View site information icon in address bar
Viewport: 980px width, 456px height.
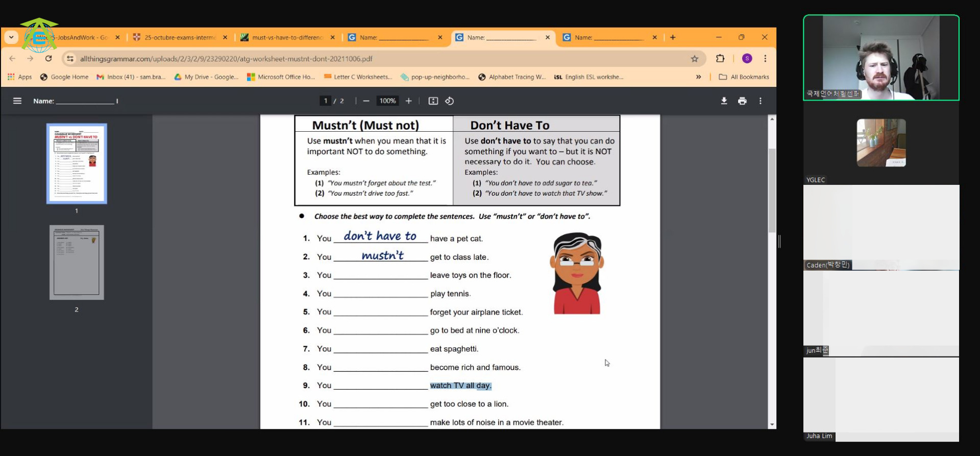(70, 59)
